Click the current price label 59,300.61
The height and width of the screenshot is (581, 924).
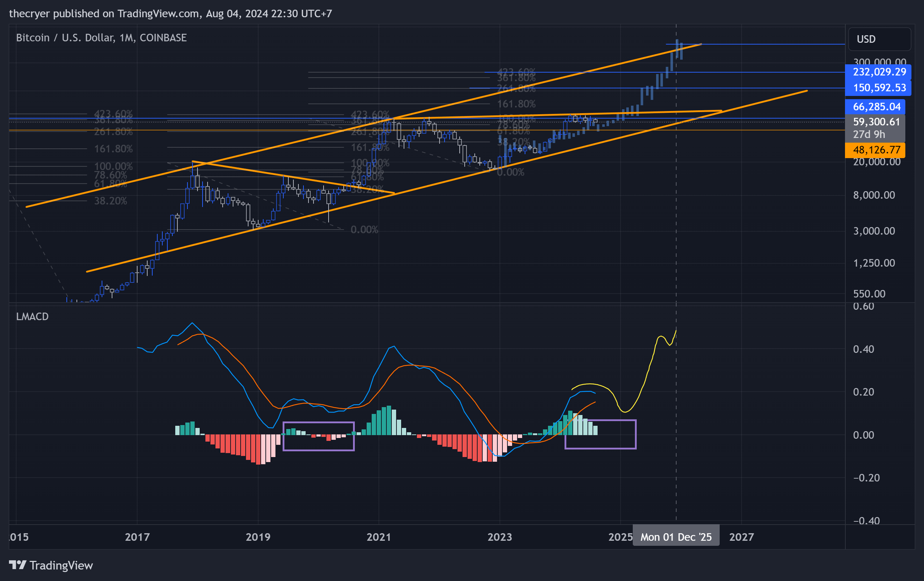pos(876,122)
